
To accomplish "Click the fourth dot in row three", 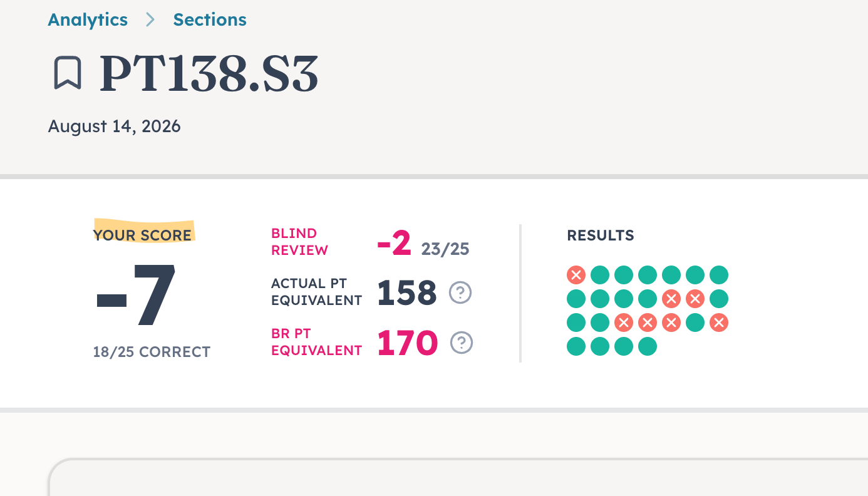I will tap(648, 323).
